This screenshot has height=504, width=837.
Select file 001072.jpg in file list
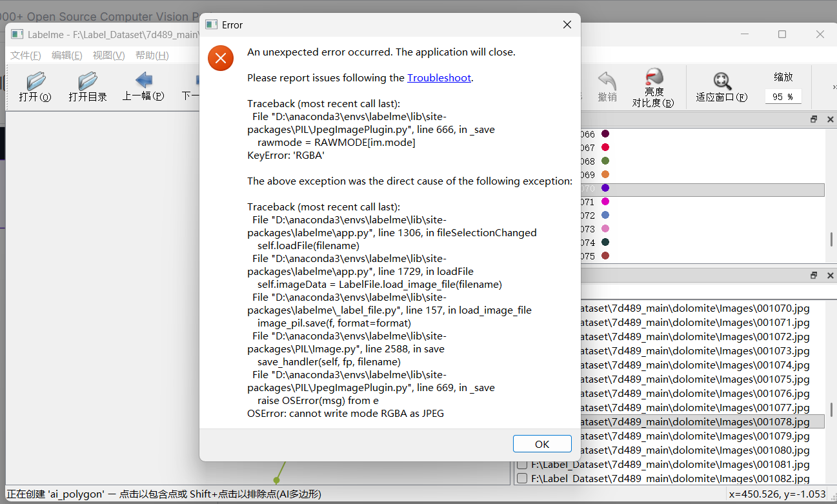coord(695,337)
